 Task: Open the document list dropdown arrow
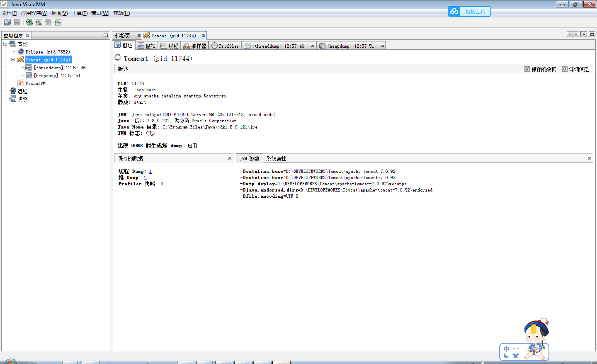(584, 34)
